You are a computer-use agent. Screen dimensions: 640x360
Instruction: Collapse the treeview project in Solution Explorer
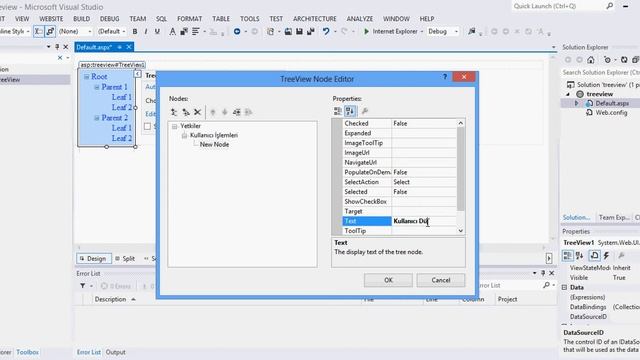click(568, 94)
